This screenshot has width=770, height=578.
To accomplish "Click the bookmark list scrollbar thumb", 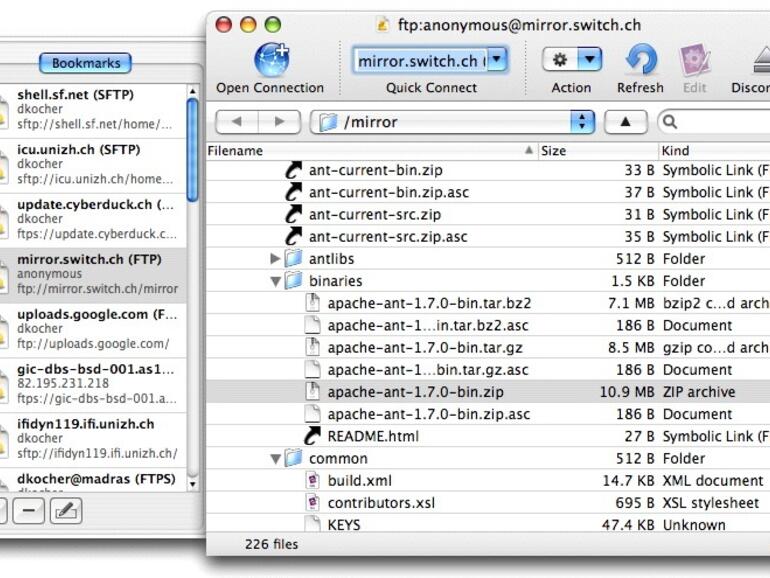I will [192, 150].
